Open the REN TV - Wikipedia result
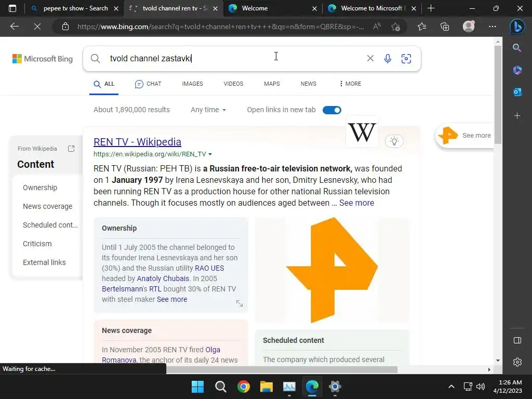The image size is (532, 399). (x=137, y=142)
